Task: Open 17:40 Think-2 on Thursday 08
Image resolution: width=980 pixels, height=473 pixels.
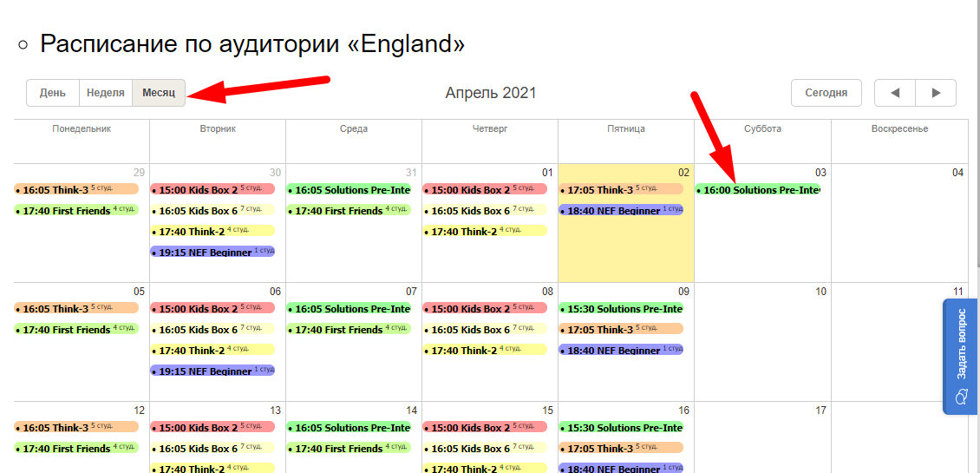Action: click(485, 350)
